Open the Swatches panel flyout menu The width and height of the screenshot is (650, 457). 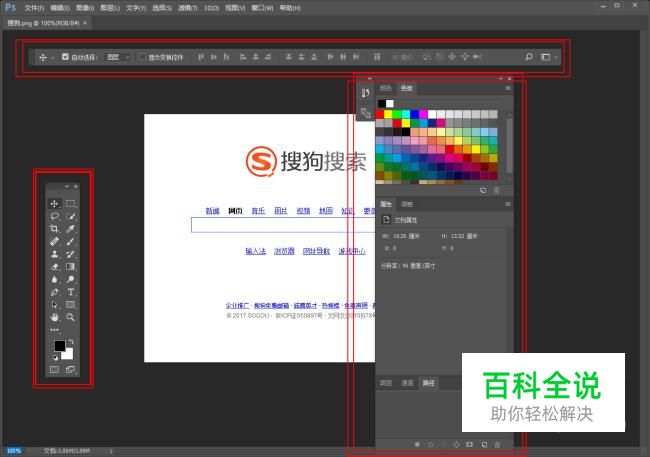tap(508, 88)
